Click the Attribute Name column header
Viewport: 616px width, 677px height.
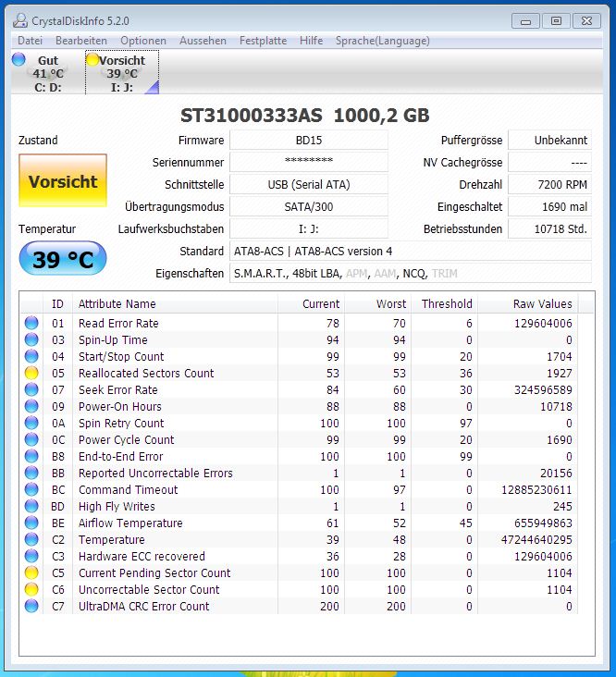click(175, 303)
